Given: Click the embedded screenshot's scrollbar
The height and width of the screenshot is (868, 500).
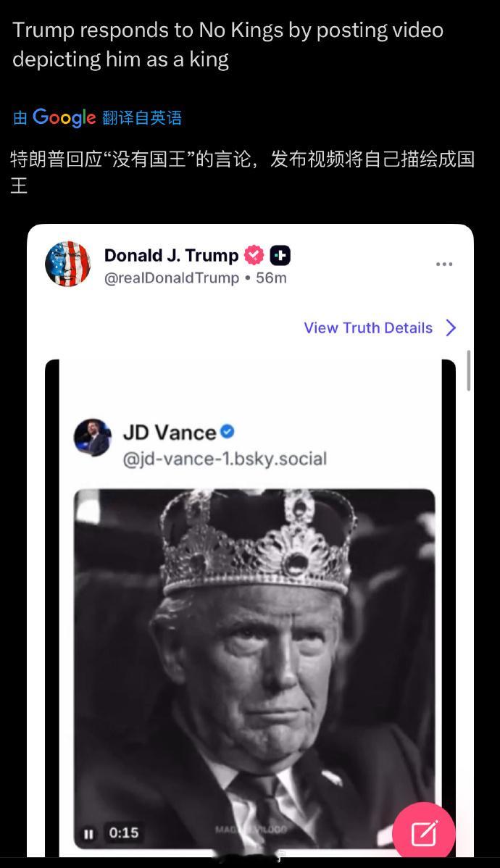Looking at the screenshot, I should [x=469, y=371].
